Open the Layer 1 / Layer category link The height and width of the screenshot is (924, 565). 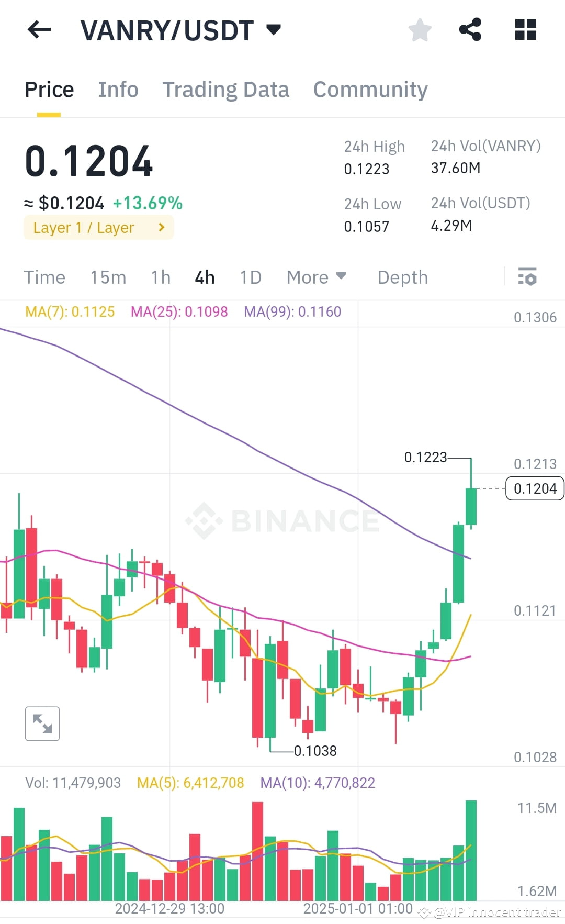(98, 227)
